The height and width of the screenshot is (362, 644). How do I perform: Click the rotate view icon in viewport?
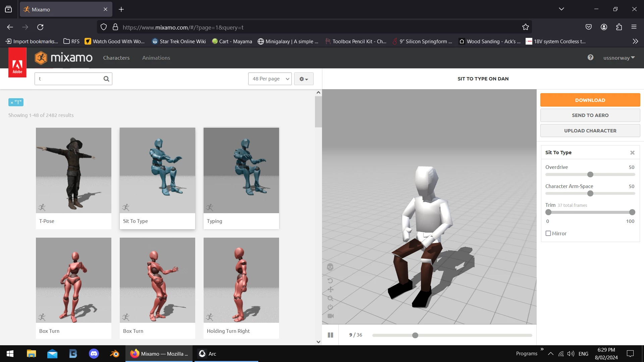click(330, 281)
